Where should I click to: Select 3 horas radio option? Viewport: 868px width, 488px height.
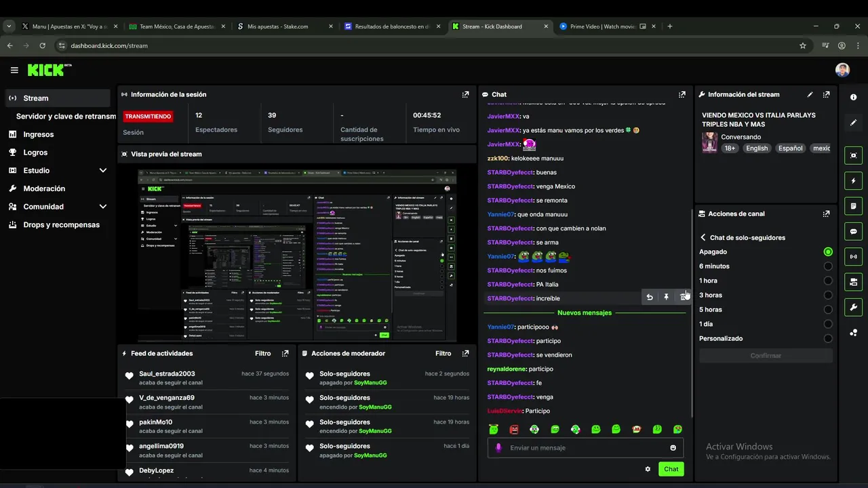828,296
